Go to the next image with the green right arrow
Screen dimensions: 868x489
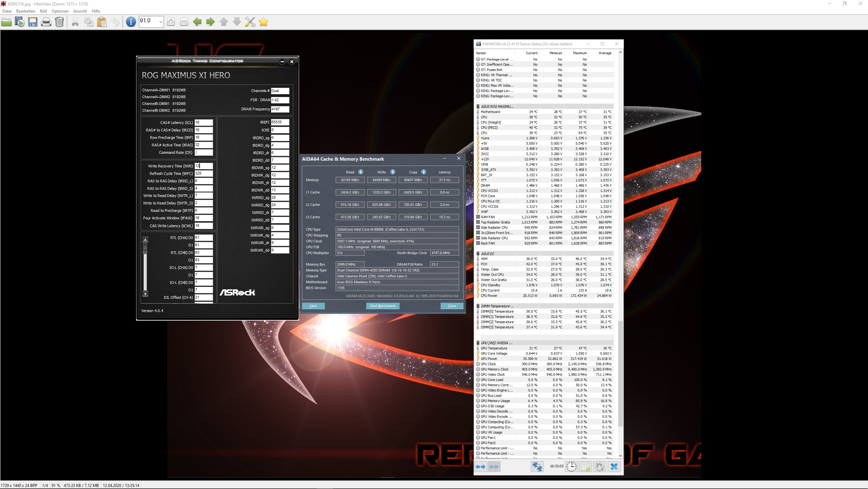[210, 22]
